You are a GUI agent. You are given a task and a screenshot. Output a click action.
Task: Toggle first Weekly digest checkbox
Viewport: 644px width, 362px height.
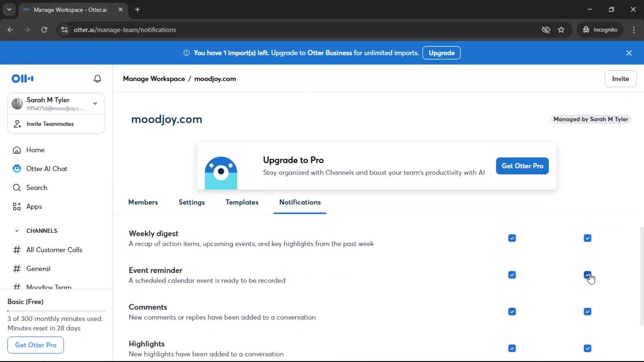click(x=512, y=238)
